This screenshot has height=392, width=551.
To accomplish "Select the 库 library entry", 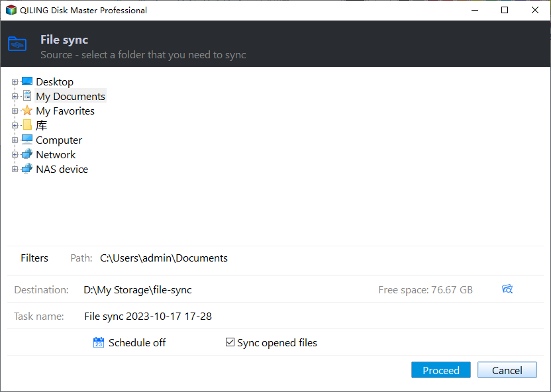I will point(42,125).
